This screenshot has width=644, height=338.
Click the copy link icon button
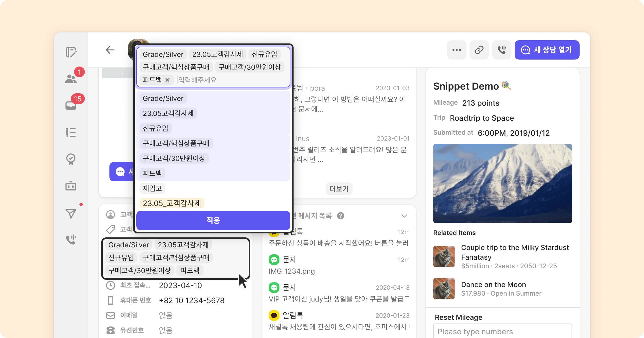pos(479,50)
